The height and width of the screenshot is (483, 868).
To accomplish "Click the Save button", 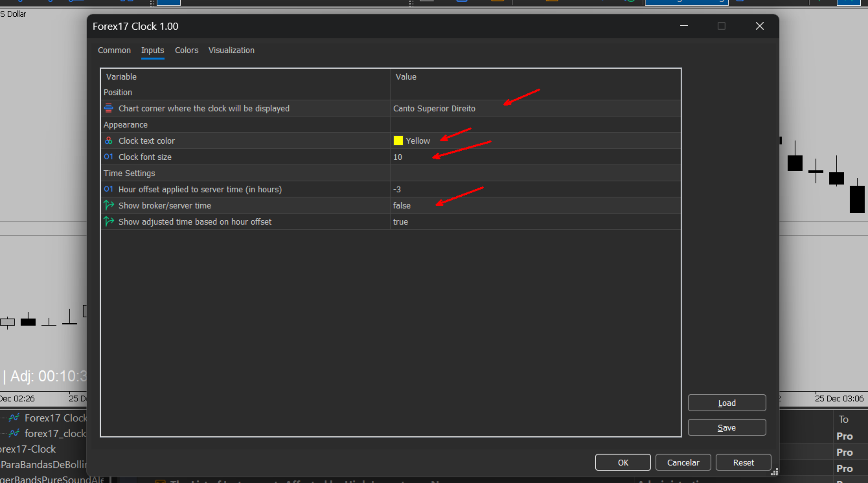I will (727, 427).
